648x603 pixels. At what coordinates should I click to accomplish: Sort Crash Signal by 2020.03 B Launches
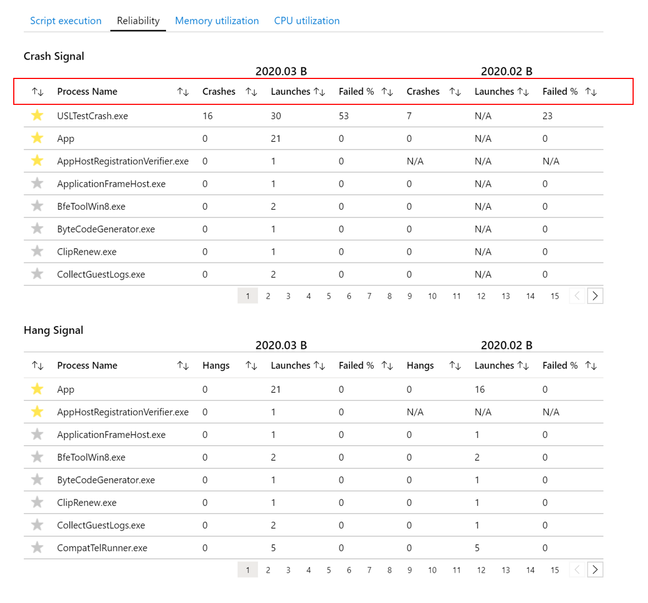click(319, 92)
